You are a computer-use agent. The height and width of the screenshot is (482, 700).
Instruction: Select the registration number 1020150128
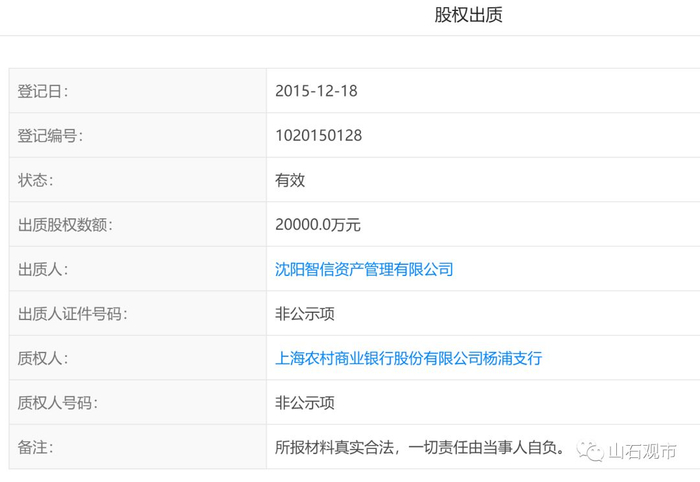[318, 136]
